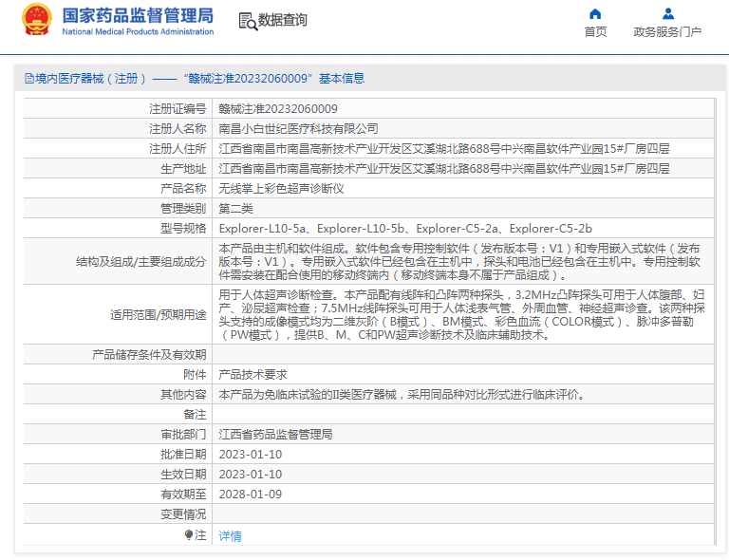Click intended use text starting 用于人体超声诊断检查
Viewport: 729px width, 560px height.
(x=461, y=314)
